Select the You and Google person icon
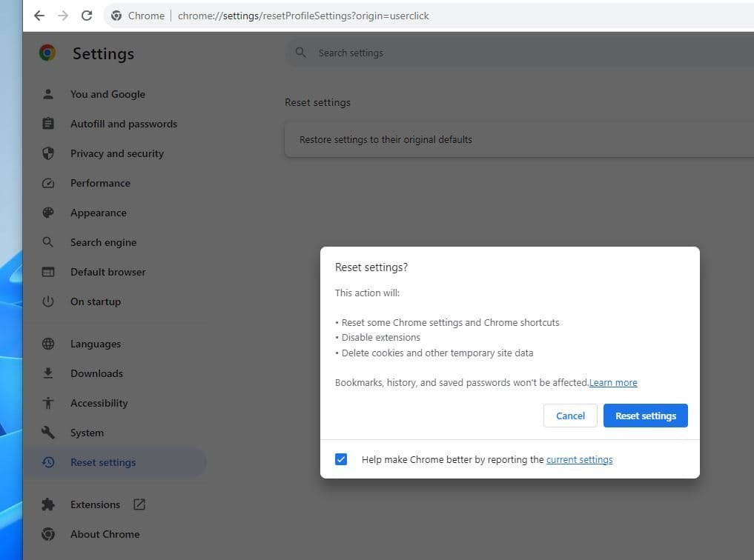This screenshot has height=560, width=754. coord(48,94)
